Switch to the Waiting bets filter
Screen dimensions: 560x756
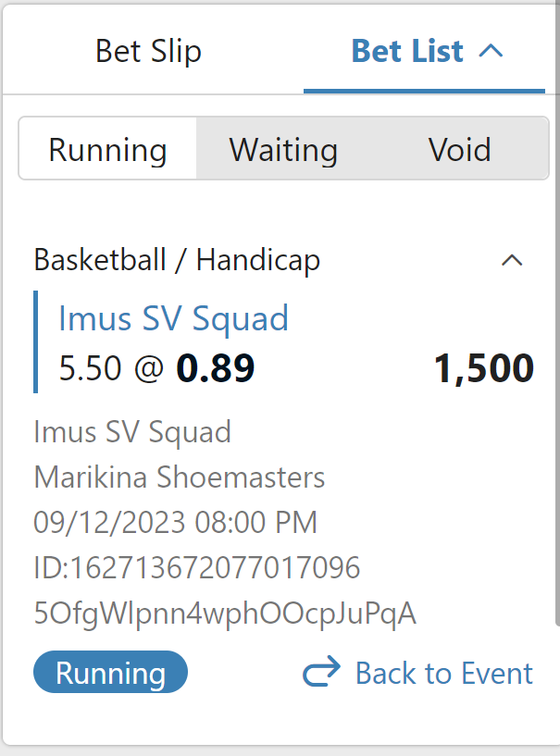(283, 149)
